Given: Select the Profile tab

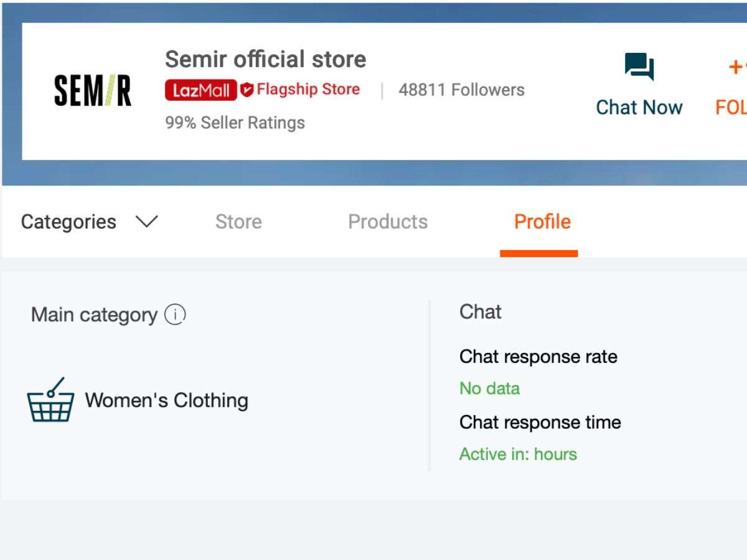Looking at the screenshot, I should [542, 222].
